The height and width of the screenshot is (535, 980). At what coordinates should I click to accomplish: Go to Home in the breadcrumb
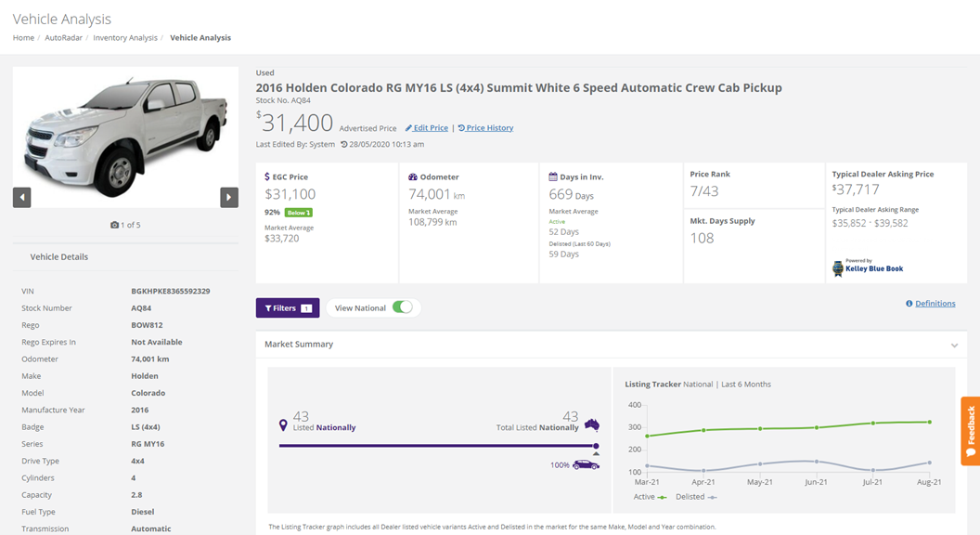tap(24, 37)
